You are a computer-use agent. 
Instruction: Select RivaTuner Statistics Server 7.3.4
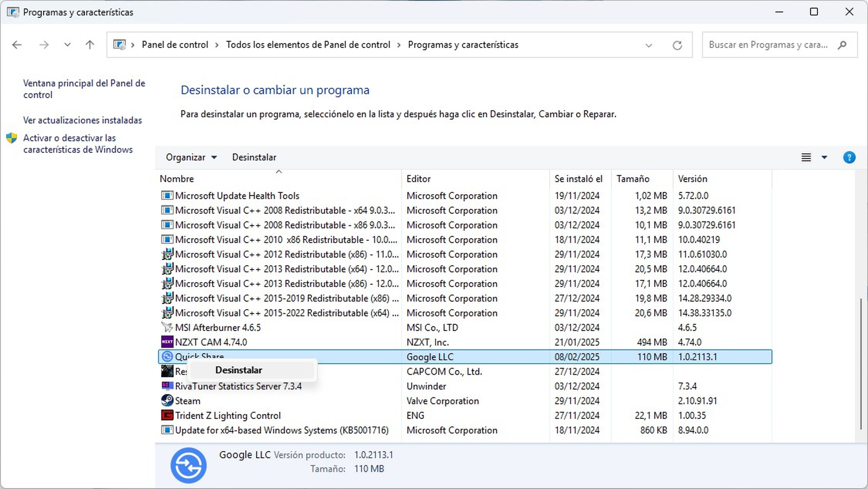pos(238,386)
